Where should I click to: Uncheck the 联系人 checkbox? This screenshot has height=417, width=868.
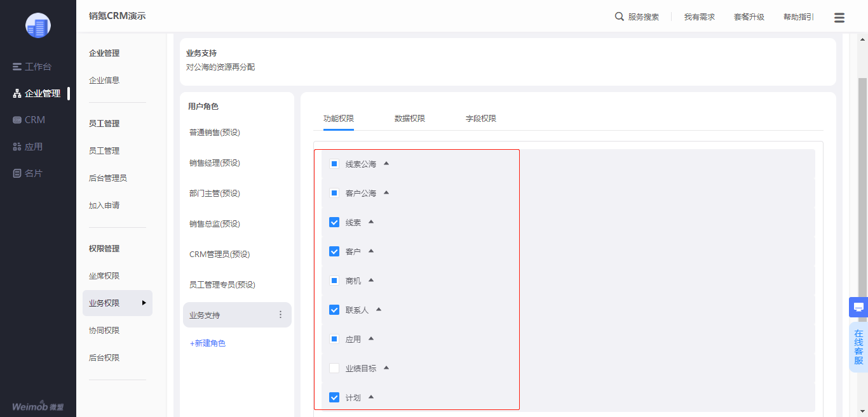click(334, 310)
